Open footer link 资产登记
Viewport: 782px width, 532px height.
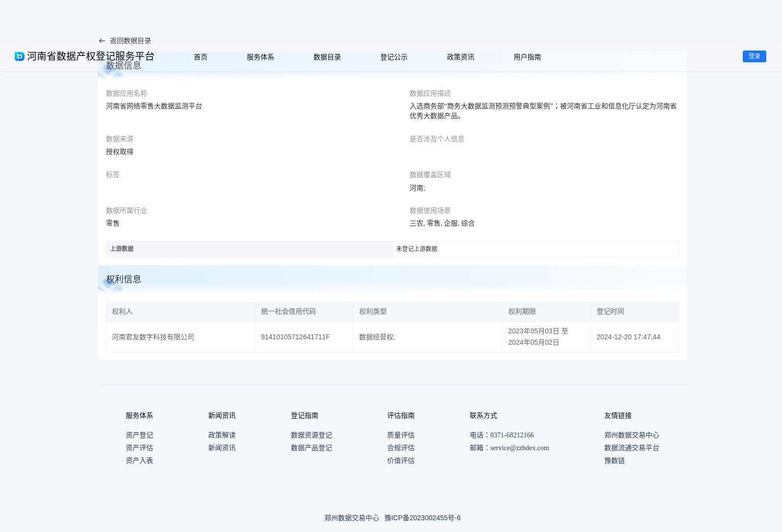pyautogui.click(x=139, y=435)
